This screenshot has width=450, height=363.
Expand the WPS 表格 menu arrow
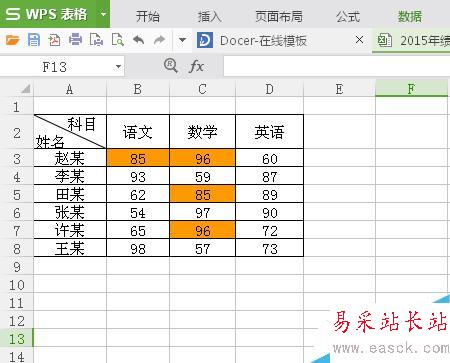point(103,14)
